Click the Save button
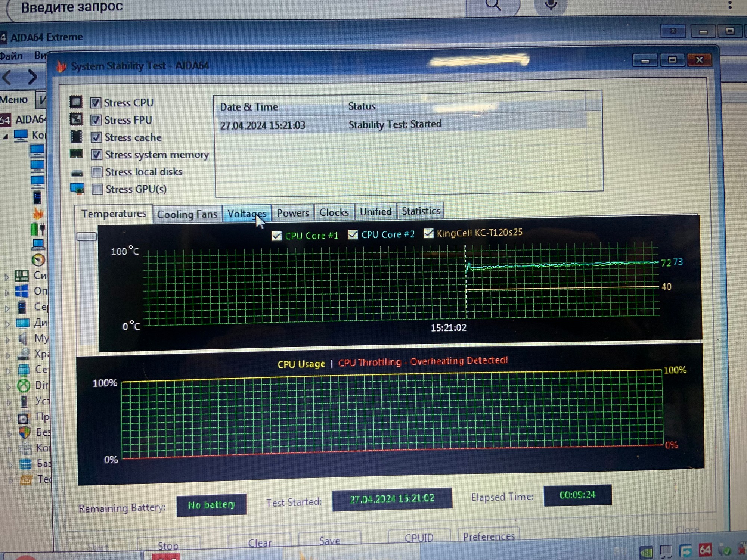The height and width of the screenshot is (560, 747). point(330,541)
